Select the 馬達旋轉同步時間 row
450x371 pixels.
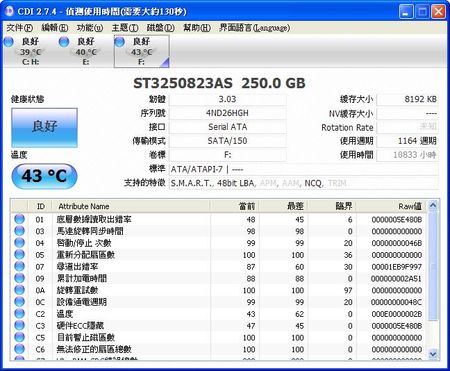[x=219, y=231]
